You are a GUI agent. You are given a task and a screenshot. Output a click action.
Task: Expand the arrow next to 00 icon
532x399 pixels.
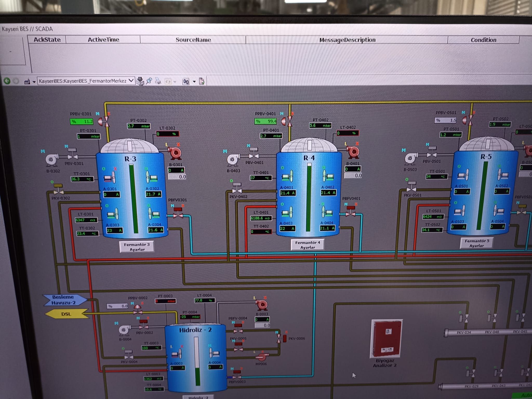pyautogui.click(x=194, y=82)
